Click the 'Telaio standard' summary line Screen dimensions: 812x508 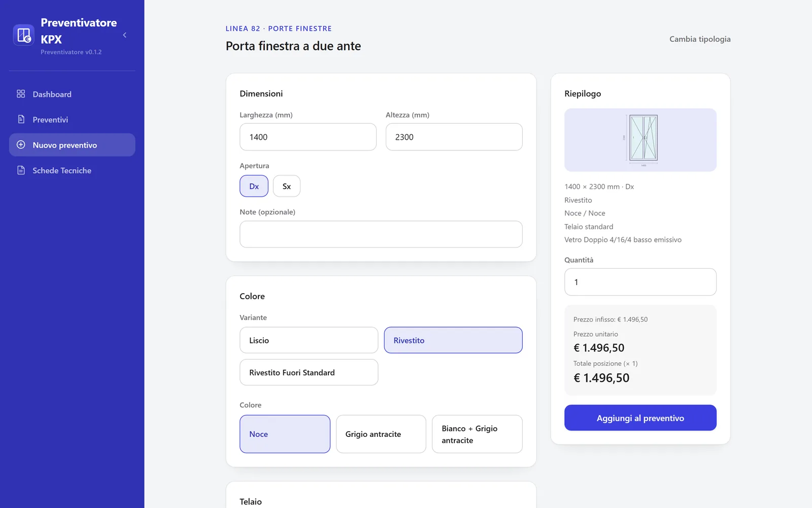pos(589,227)
